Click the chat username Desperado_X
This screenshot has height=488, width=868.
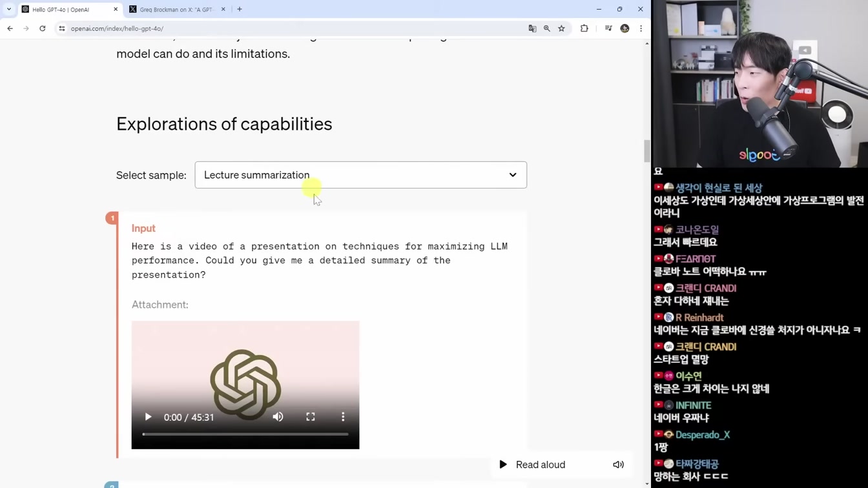click(x=703, y=435)
